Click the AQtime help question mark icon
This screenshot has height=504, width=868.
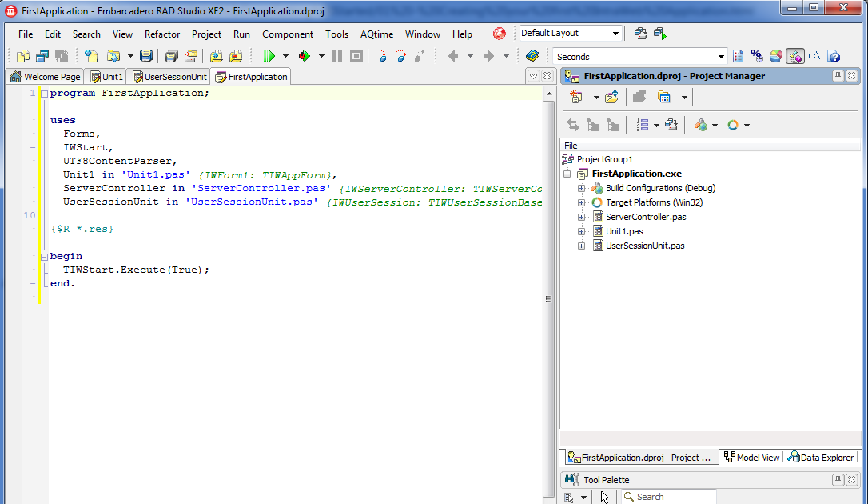click(x=834, y=56)
